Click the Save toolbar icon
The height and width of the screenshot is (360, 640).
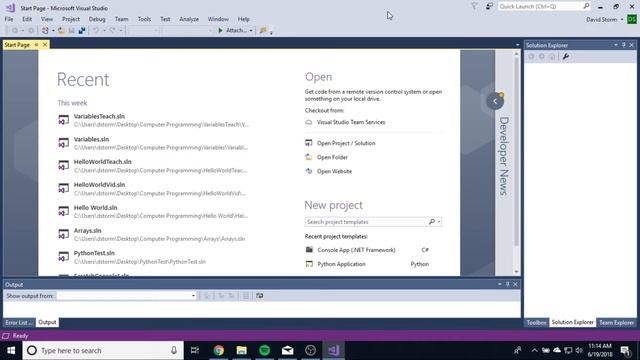point(71,30)
